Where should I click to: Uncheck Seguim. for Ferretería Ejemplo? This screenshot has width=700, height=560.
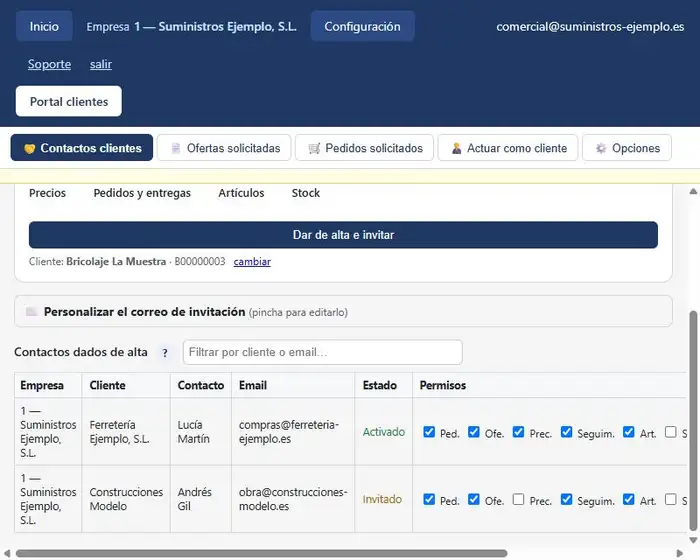point(567,432)
